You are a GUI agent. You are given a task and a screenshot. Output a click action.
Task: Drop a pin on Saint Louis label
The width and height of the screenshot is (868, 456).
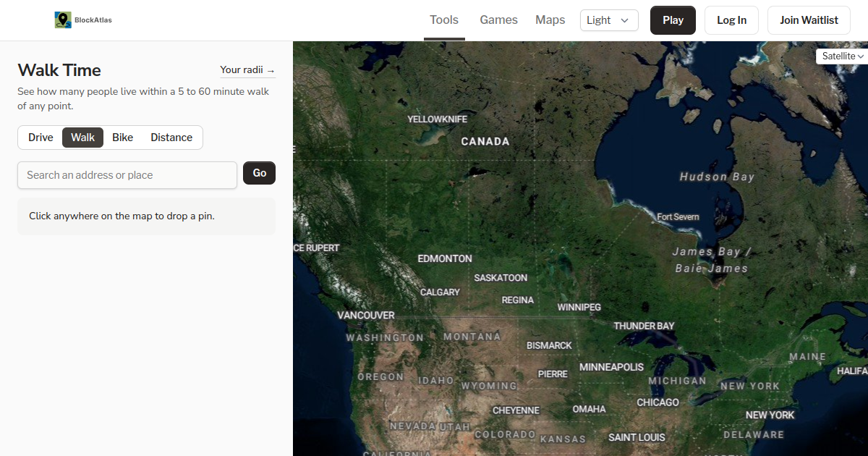(637, 437)
